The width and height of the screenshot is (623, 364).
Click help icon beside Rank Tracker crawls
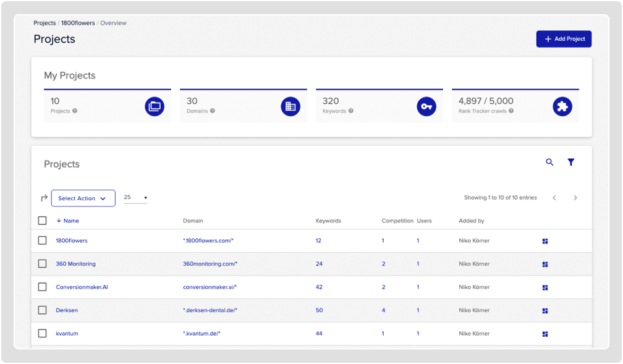[x=511, y=111]
